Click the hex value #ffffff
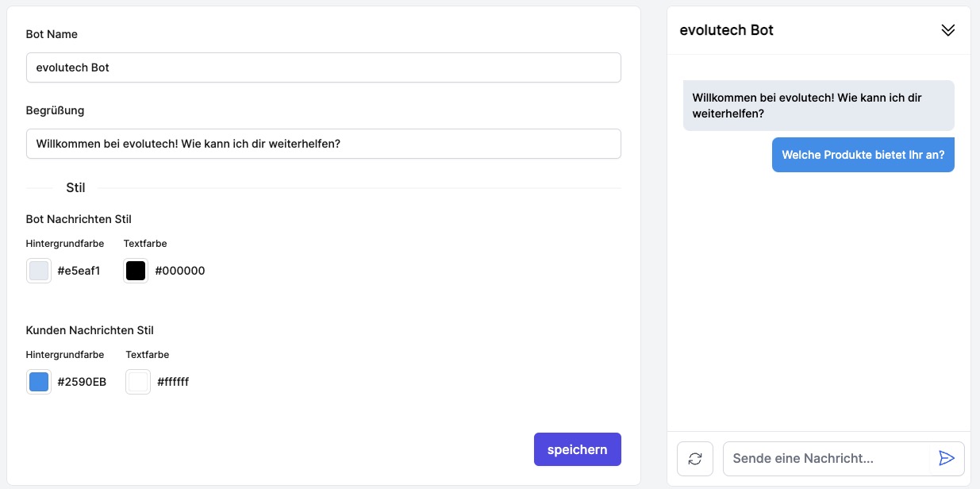This screenshot has height=489, width=980. click(171, 382)
